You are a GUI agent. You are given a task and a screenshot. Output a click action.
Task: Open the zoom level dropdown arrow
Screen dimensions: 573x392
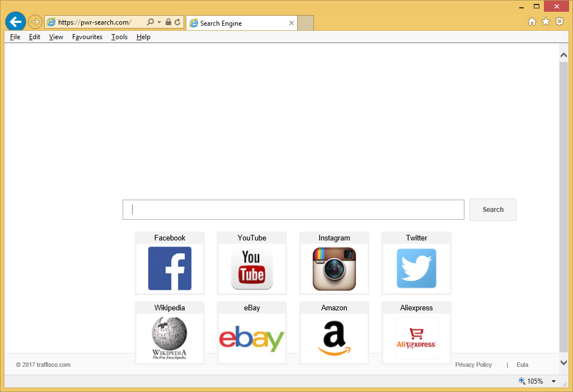(553, 381)
